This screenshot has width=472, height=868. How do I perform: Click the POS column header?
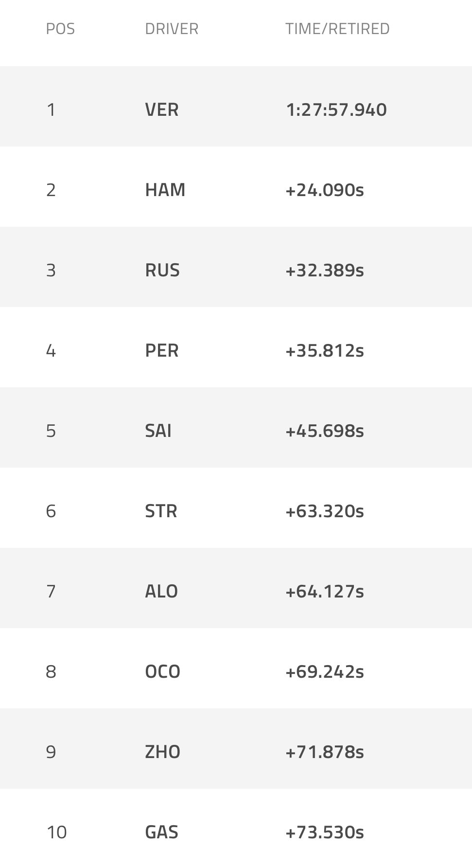60,29
